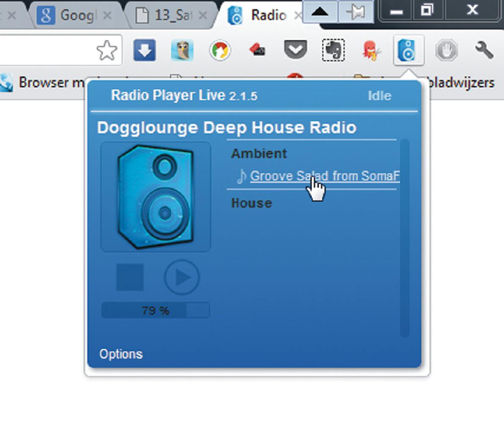Screen dimensions: 504x428
Task: Click the Dogglounge Deep House Radio title
Action: (227, 128)
